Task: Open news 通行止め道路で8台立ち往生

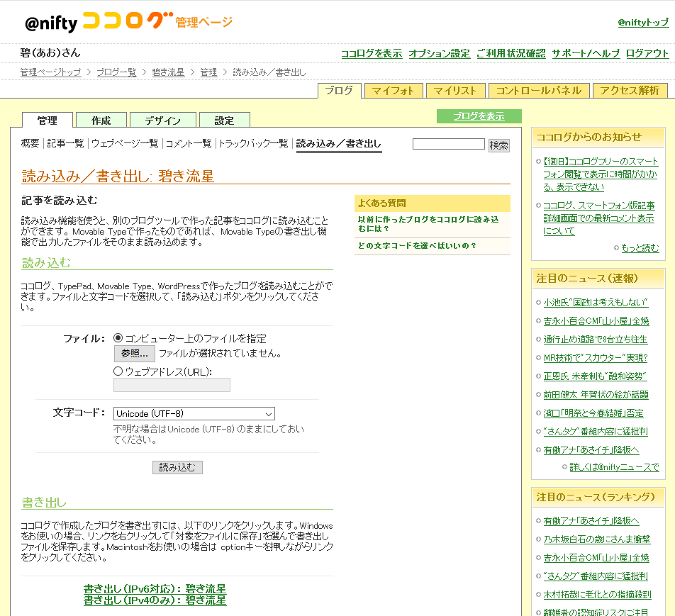Action: (596, 340)
